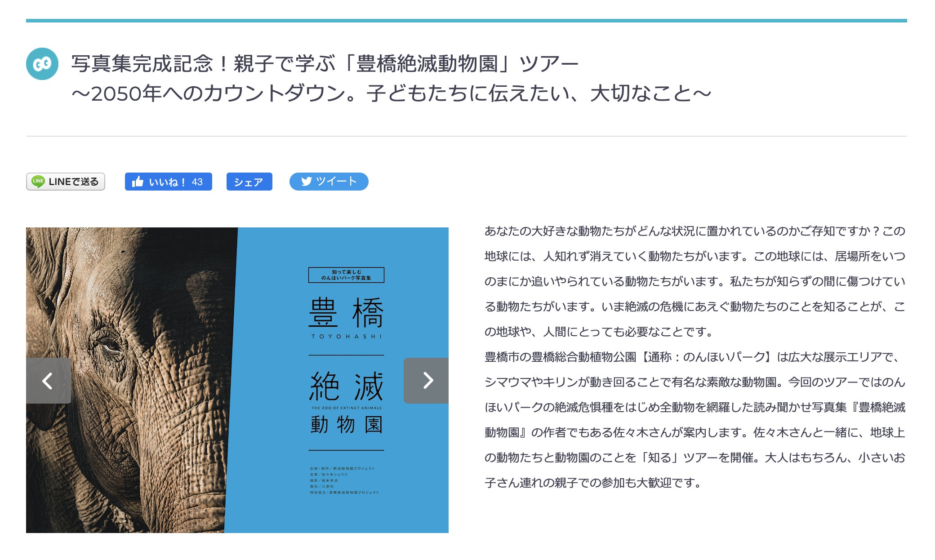The width and height of the screenshot is (935, 560).
Task: Click the 絶滅 kanji on the cover
Action: pos(346,387)
